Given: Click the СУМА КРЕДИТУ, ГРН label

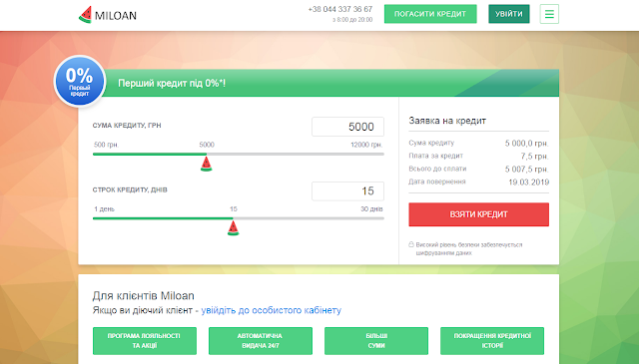Looking at the screenshot, I should pos(127,126).
